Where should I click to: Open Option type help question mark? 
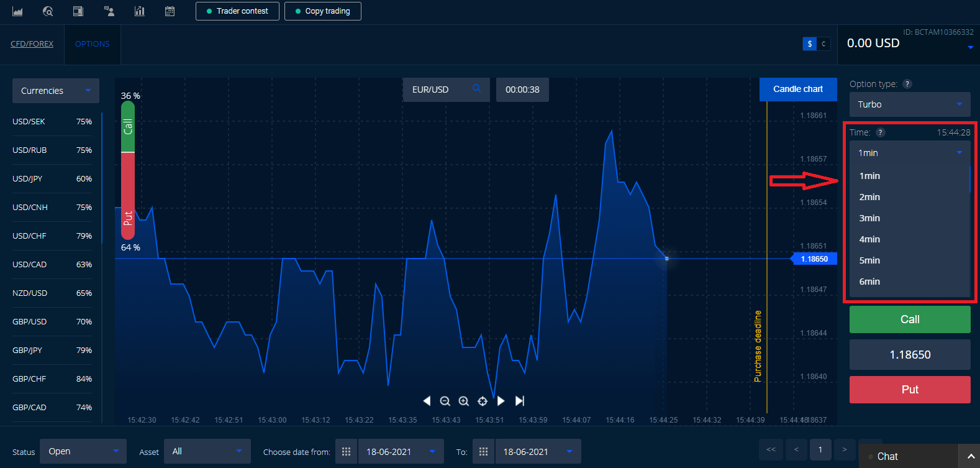[x=907, y=84]
